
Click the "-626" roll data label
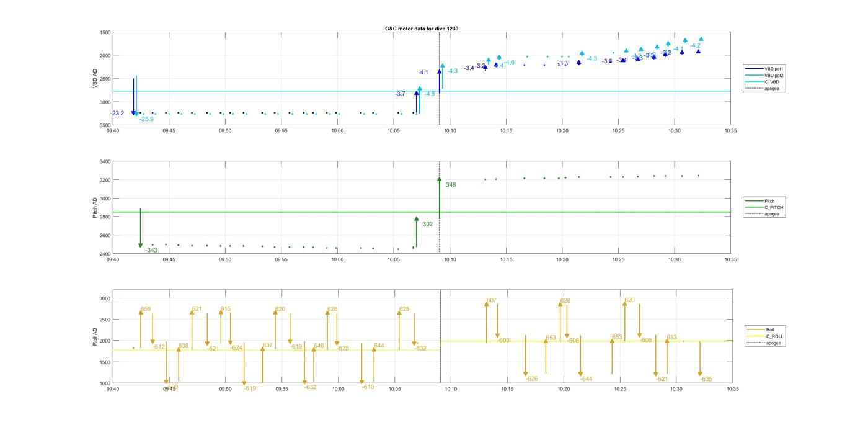tap(531, 379)
